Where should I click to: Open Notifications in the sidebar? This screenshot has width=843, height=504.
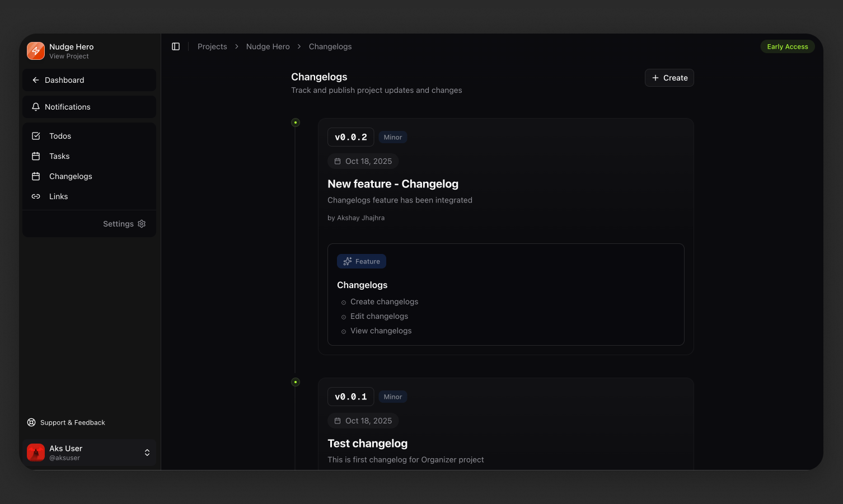[x=90, y=107]
